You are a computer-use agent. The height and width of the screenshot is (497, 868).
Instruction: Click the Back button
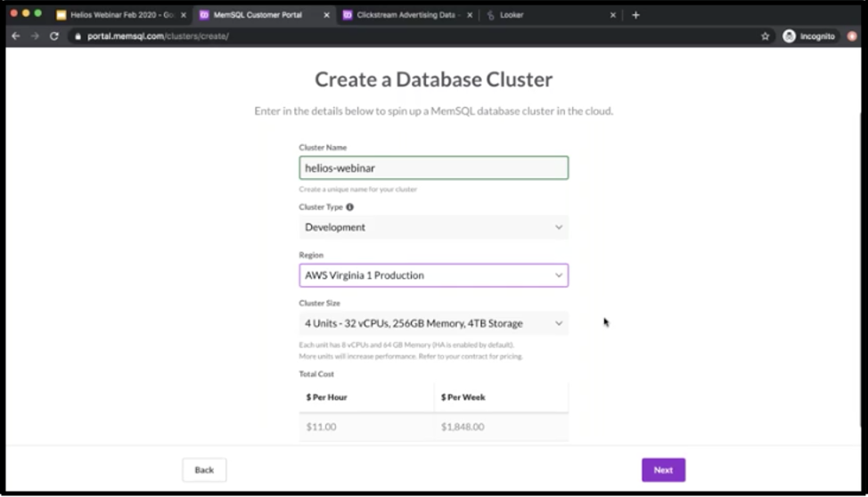coord(204,470)
